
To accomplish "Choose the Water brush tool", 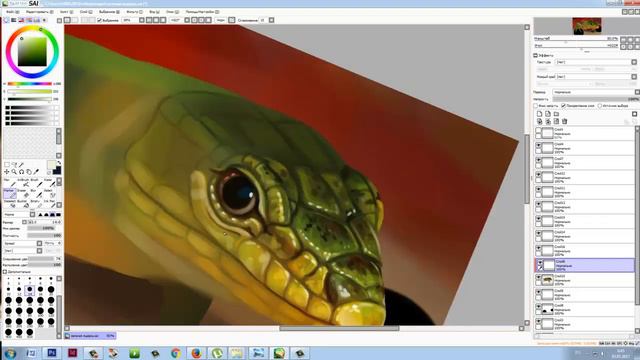I will click(49, 183).
